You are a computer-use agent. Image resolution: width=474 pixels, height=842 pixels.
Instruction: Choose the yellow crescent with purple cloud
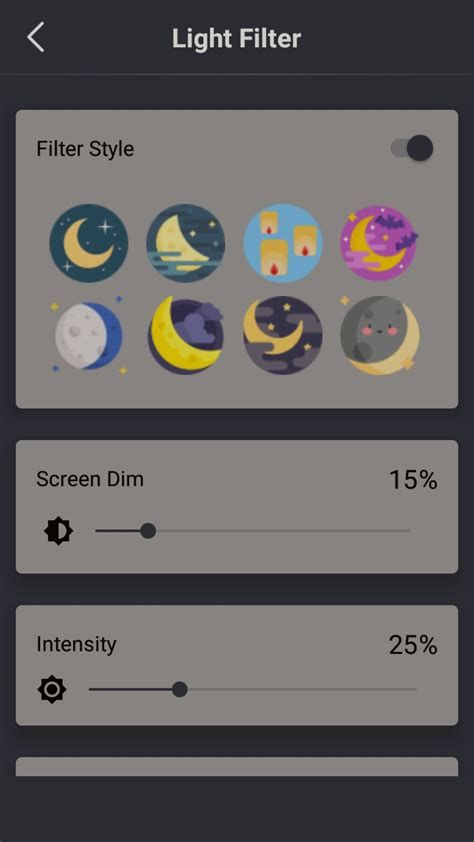click(x=185, y=335)
